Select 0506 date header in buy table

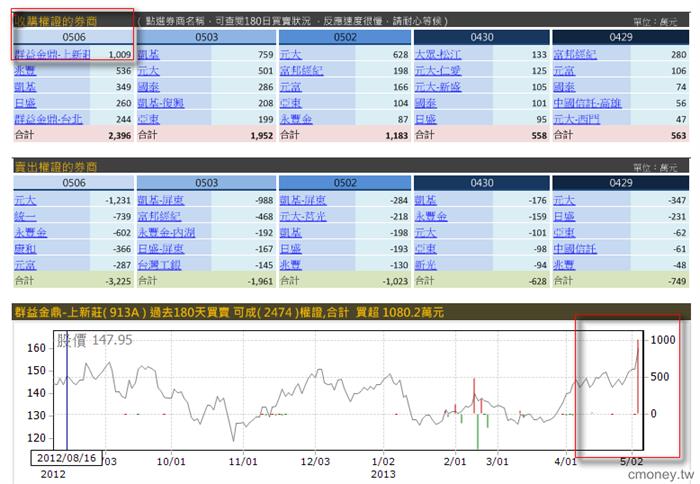point(74,37)
